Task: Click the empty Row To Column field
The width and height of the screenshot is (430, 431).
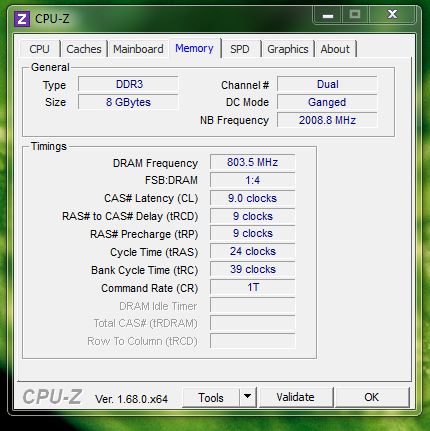Action: tap(252, 341)
